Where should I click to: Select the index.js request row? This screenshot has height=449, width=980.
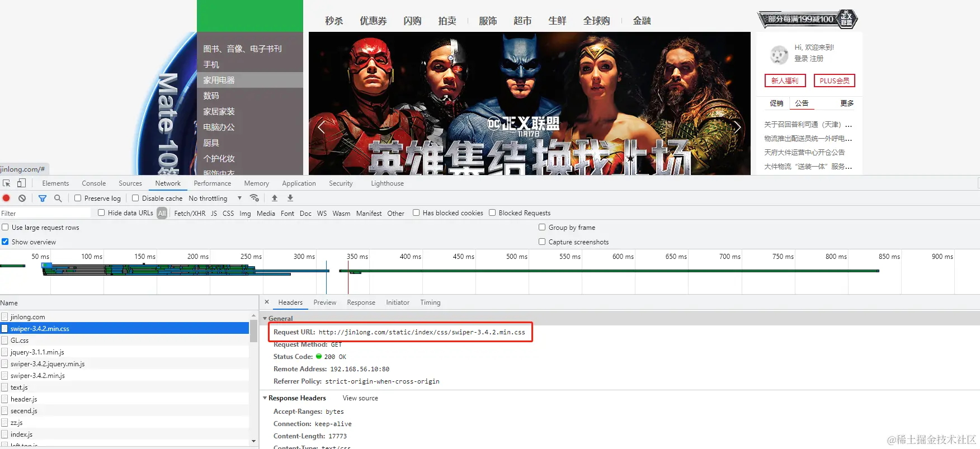pyautogui.click(x=124, y=434)
